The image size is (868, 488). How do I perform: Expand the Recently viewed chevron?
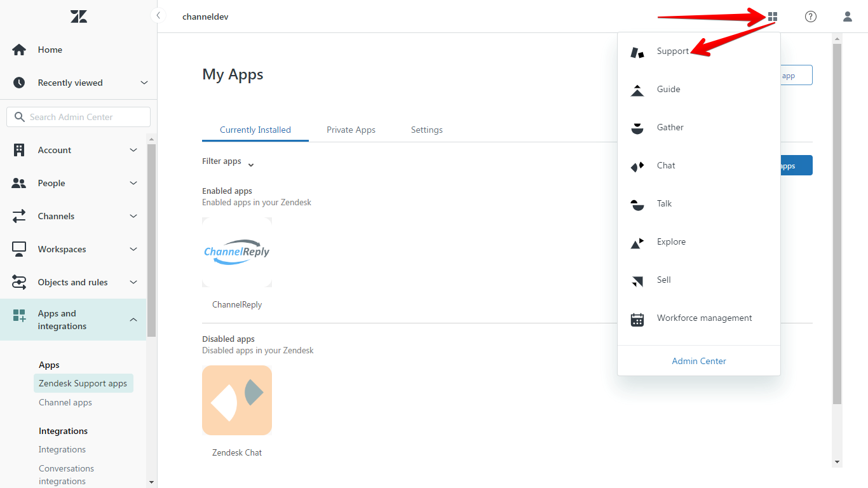pyautogui.click(x=144, y=83)
